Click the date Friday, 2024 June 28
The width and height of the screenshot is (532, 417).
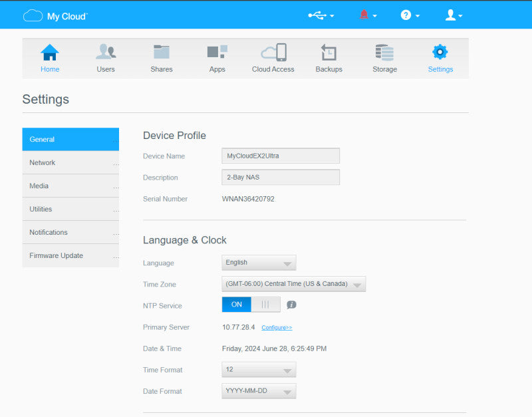pyautogui.click(x=253, y=348)
